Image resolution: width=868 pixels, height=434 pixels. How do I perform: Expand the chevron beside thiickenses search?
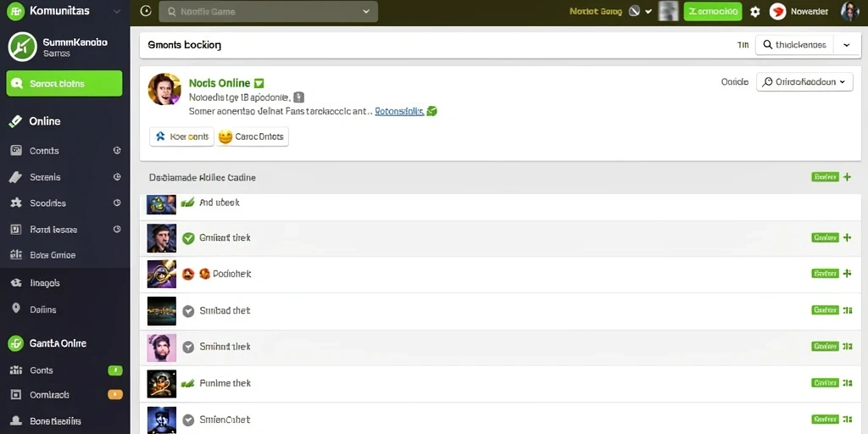(x=847, y=45)
